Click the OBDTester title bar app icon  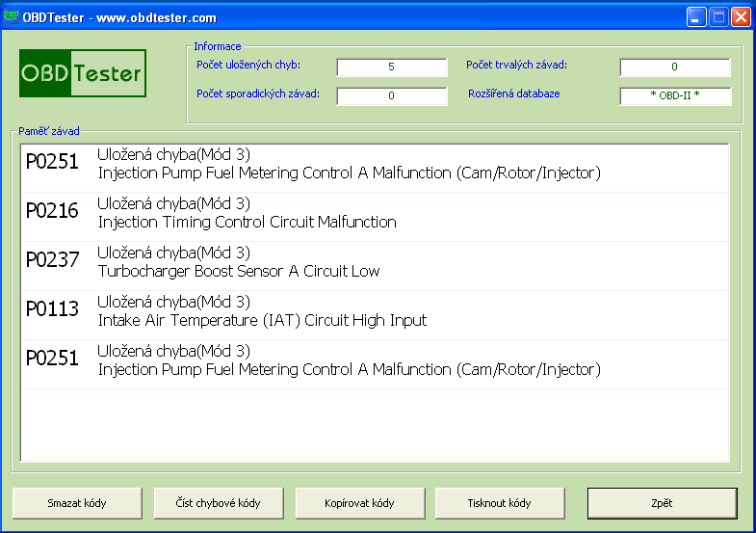[13, 16]
